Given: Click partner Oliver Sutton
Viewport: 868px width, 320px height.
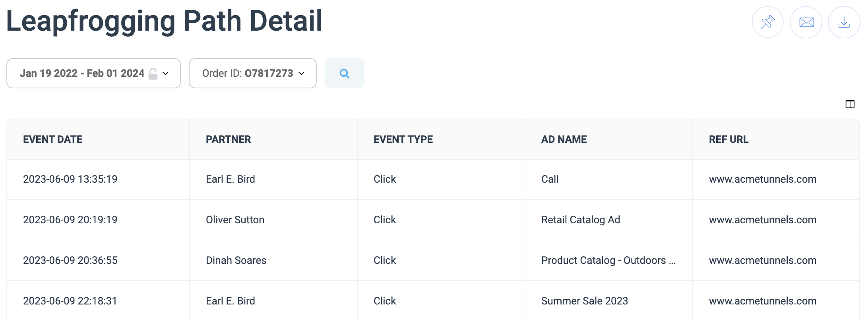Looking at the screenshot, I should pyautogui.click(x=235, y=220).
